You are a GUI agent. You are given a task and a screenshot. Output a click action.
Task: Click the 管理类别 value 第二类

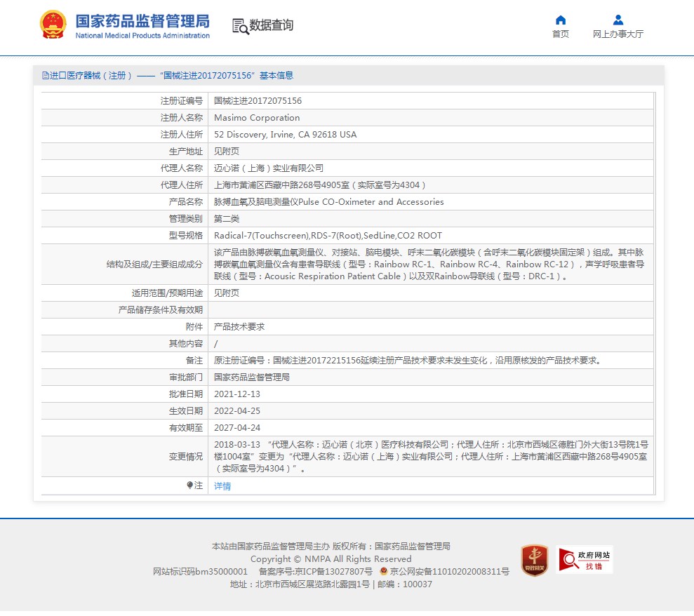click(x=227, y=219)
